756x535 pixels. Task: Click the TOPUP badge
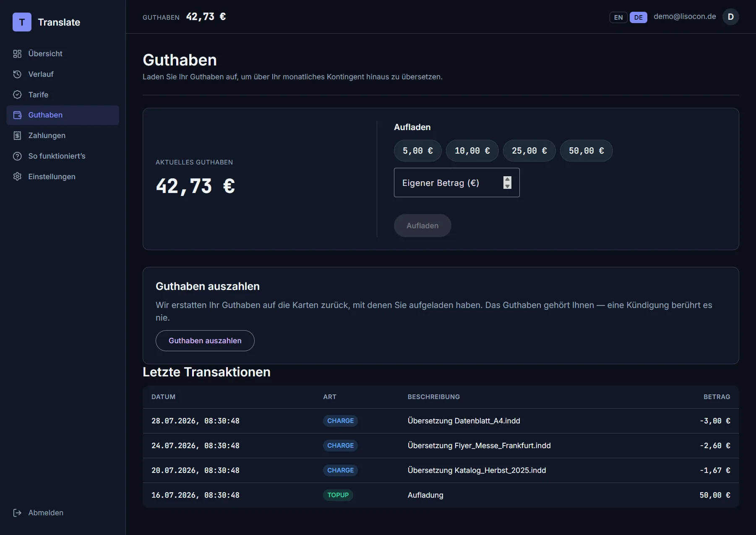coord(338,495)
